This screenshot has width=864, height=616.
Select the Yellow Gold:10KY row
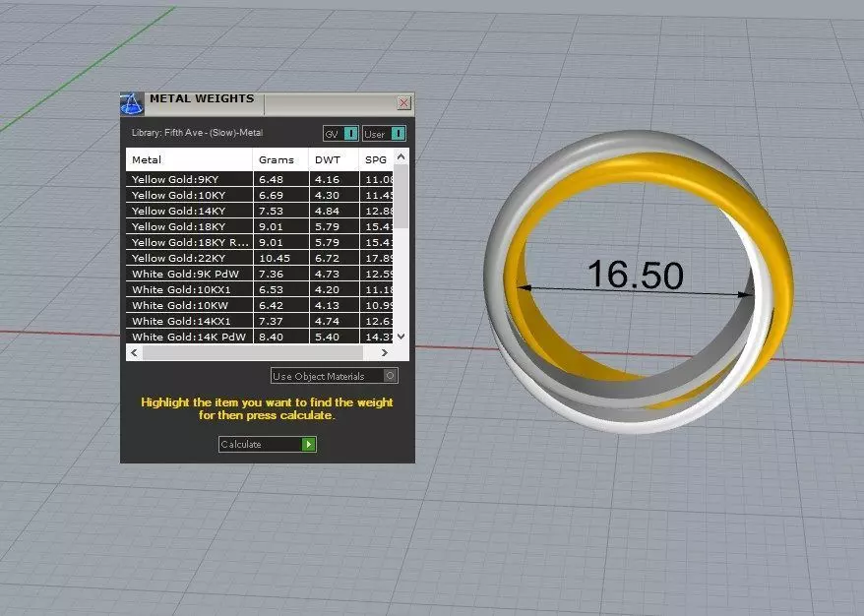click(260, 195)
